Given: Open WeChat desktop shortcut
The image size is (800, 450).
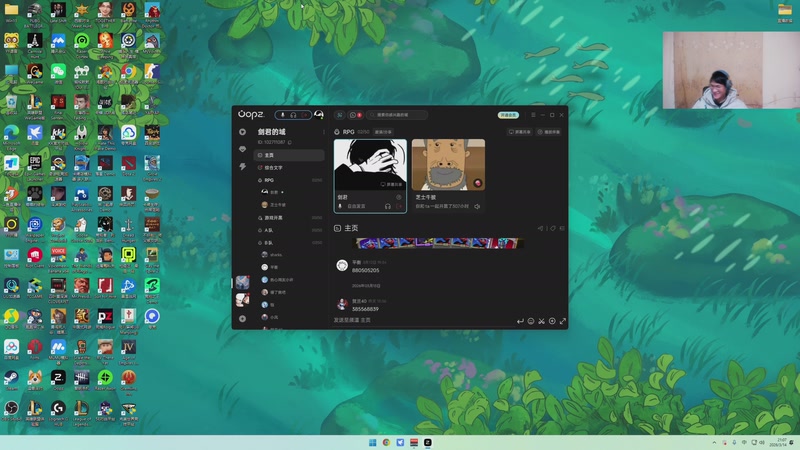Looking at the screenshot, I should [58, 74].
